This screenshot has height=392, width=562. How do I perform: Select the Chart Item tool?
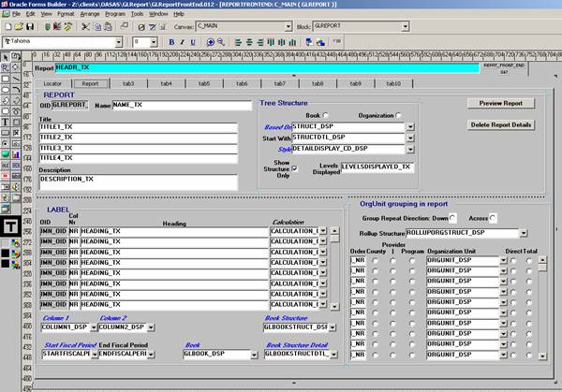coord(16,154)
